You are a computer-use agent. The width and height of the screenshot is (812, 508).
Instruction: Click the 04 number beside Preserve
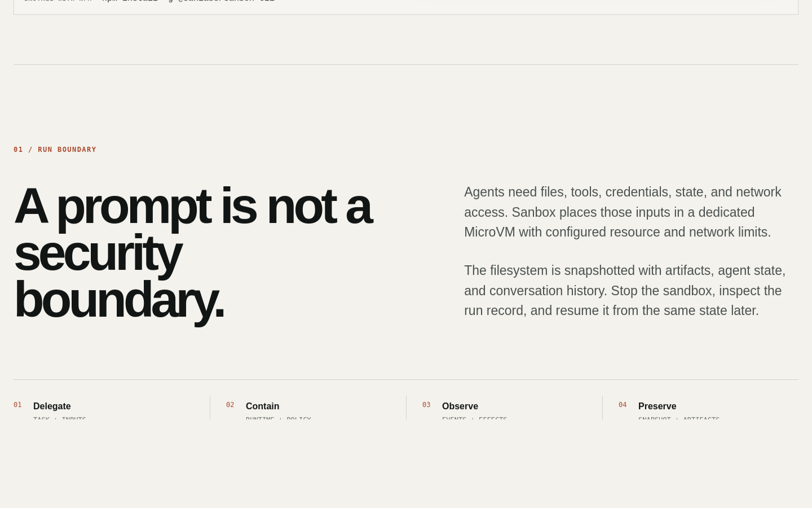click(623, 405)
